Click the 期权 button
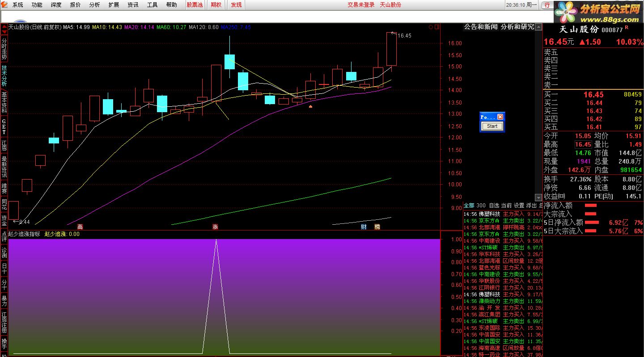 216,5
